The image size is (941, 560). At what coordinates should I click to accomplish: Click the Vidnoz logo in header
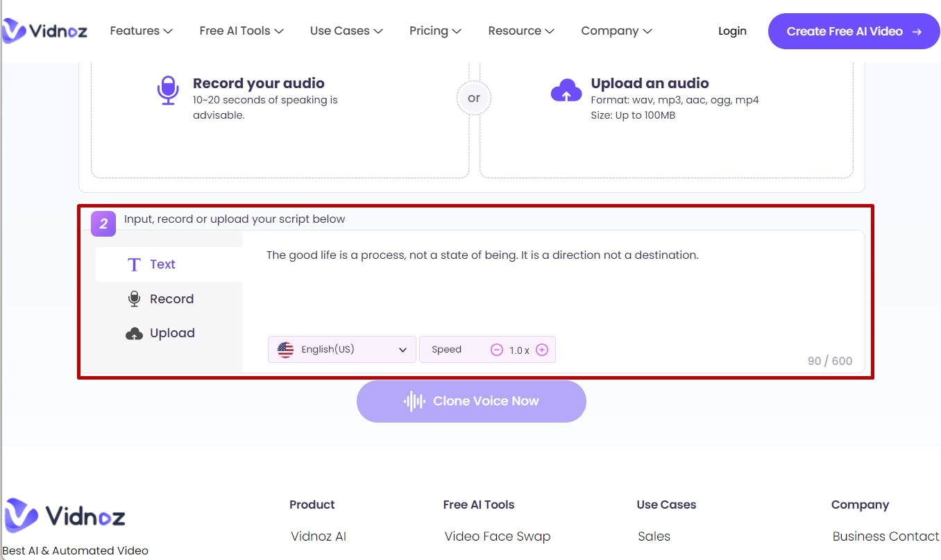pyautogui.click(x=44, y=31)
